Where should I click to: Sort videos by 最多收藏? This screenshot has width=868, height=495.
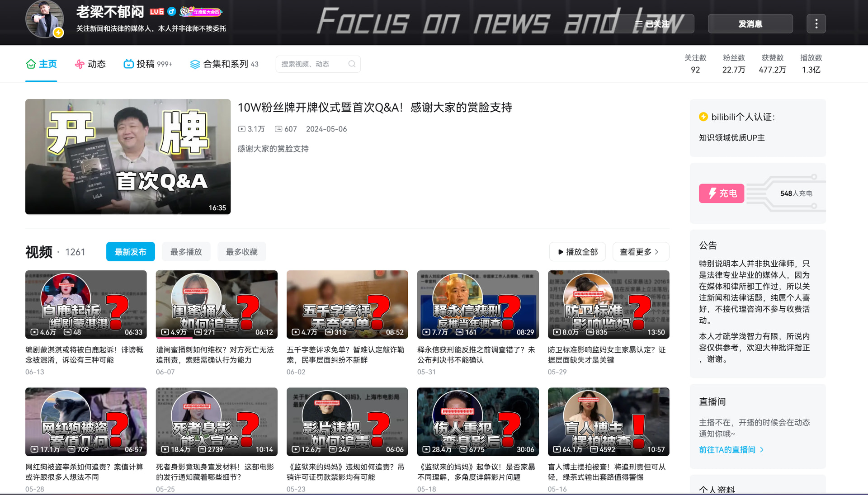click(242, 252)
